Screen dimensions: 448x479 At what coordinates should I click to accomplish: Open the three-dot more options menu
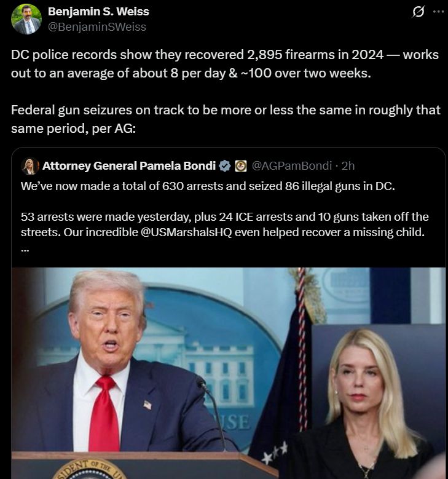pyautogui.click(x=439, y=12)
